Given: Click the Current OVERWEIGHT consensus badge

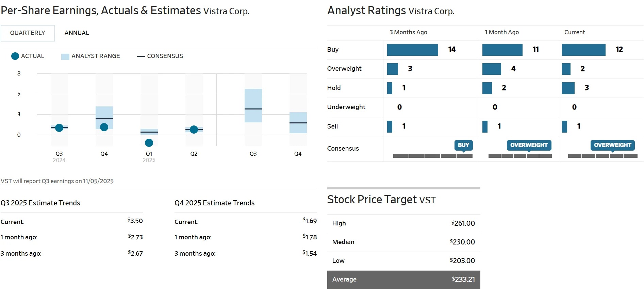Looking at the screenshot, I should click(612, 145).
